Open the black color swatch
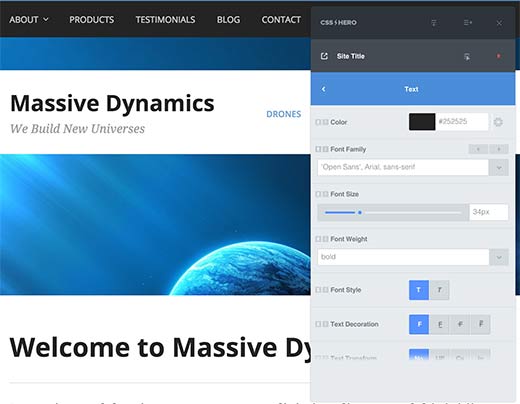This screenshot has width=520, height=404. pos(422,122)
